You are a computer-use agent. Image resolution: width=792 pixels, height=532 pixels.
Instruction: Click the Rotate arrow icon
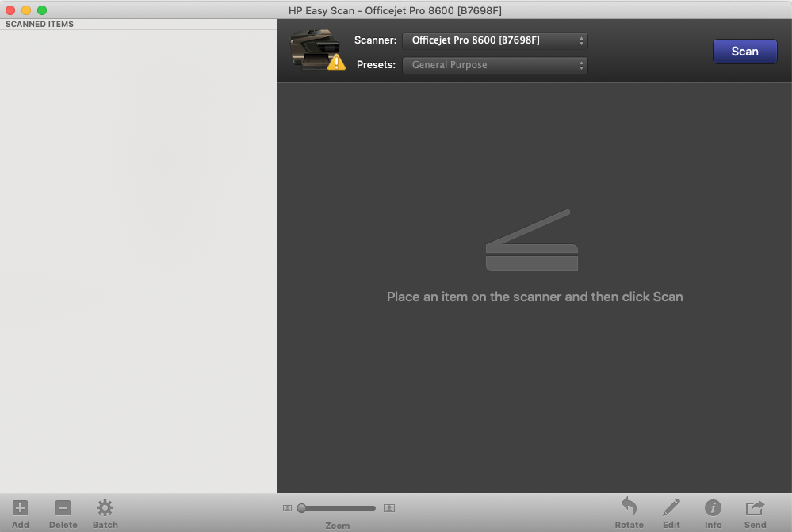(629, 507)
